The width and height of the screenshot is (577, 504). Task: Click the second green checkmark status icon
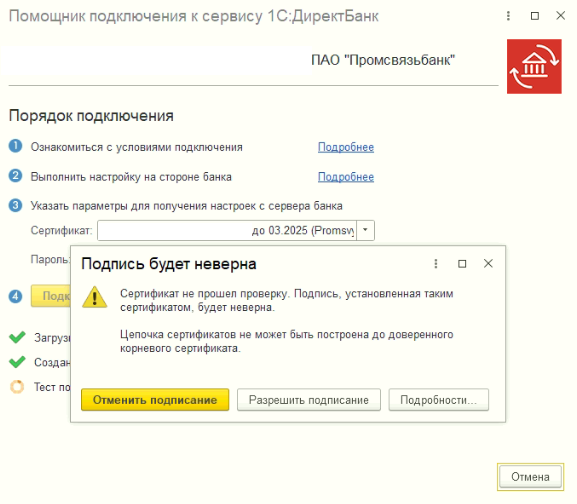pos(17,362)
